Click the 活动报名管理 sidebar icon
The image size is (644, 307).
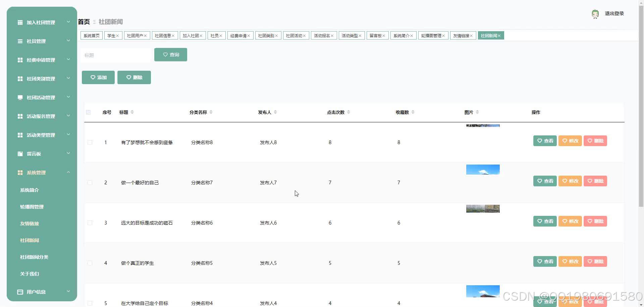pos(20,116)
